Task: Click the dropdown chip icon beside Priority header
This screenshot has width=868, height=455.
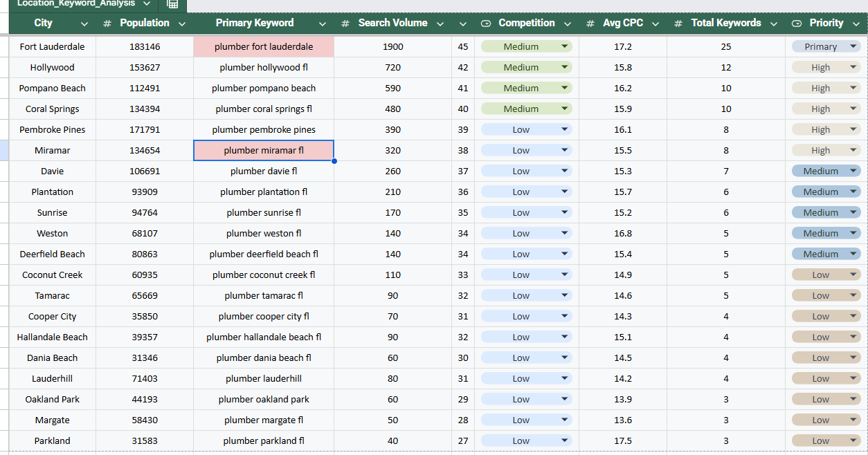Action: point(797,24)
